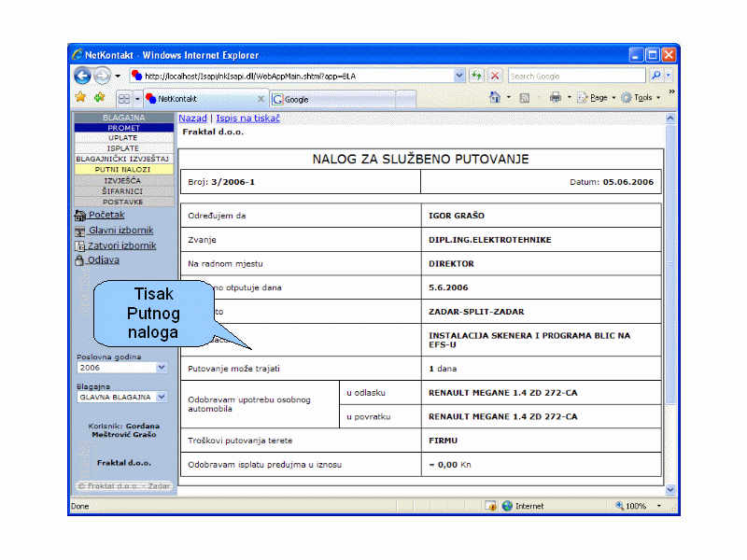Click the Glavni izbornik icon
The width and height of the screenshot is (747, 560).
pos(80,231)
